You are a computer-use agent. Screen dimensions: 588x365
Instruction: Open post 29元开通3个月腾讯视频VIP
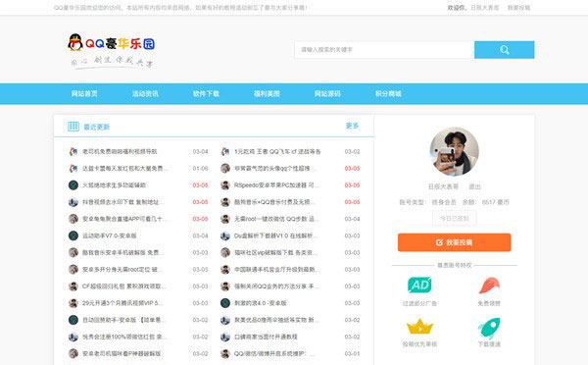(x=123, y=303)
